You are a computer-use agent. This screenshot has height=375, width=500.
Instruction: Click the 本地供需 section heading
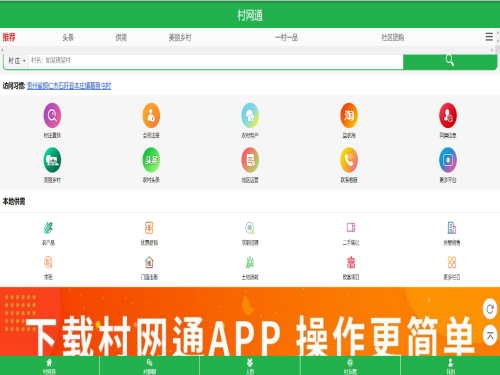(x=14, y=201)
